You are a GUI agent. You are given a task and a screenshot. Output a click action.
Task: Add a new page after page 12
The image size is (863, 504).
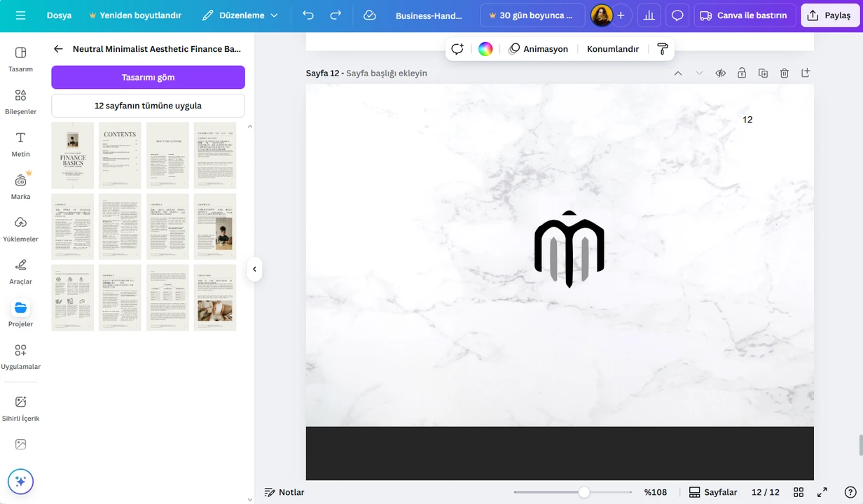806,73
